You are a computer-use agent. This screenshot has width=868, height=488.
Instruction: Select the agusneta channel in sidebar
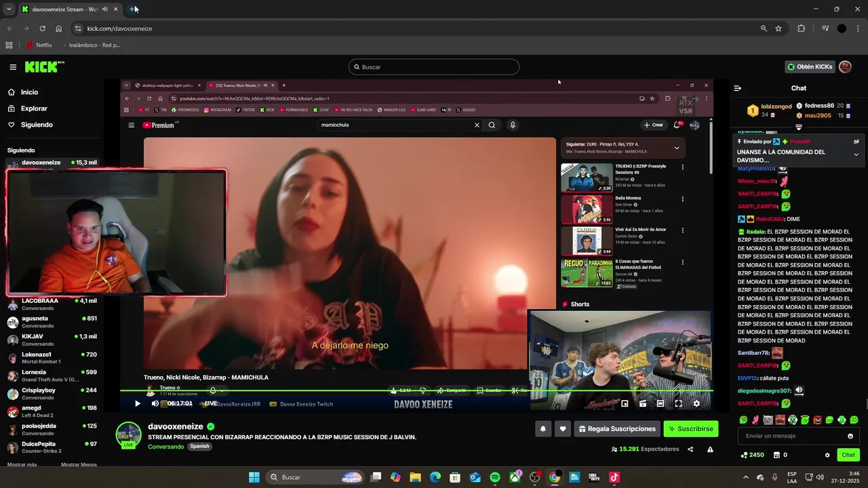click(52, 322)
